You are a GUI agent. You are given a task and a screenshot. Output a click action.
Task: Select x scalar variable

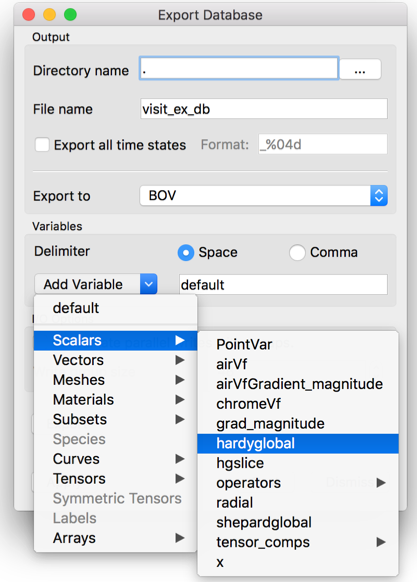(x=298, y=562)
